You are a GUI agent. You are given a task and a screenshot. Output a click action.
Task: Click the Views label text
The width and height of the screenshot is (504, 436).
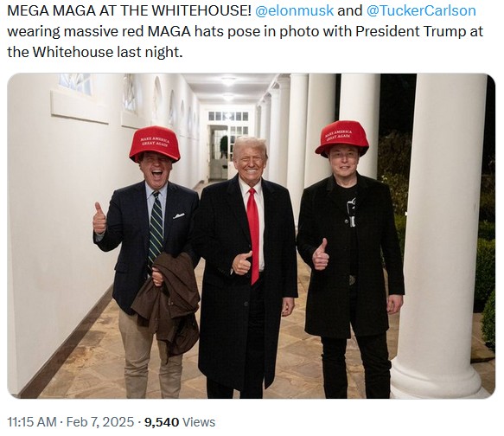[x=199, y=421]
